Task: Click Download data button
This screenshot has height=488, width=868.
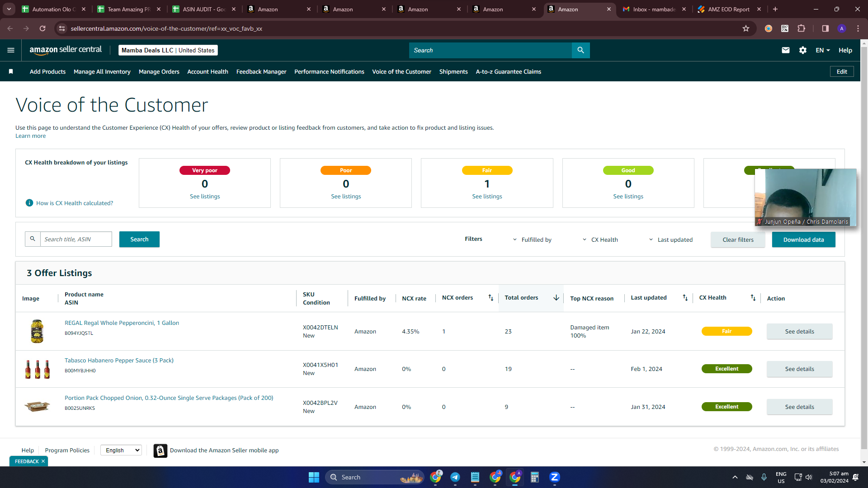Action: [803, 239]
